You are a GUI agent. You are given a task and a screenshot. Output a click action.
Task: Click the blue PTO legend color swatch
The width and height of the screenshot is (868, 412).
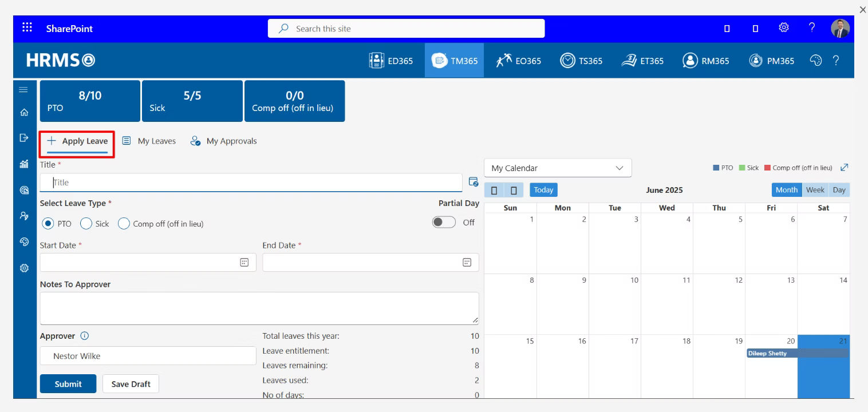(x=716, y=168)
